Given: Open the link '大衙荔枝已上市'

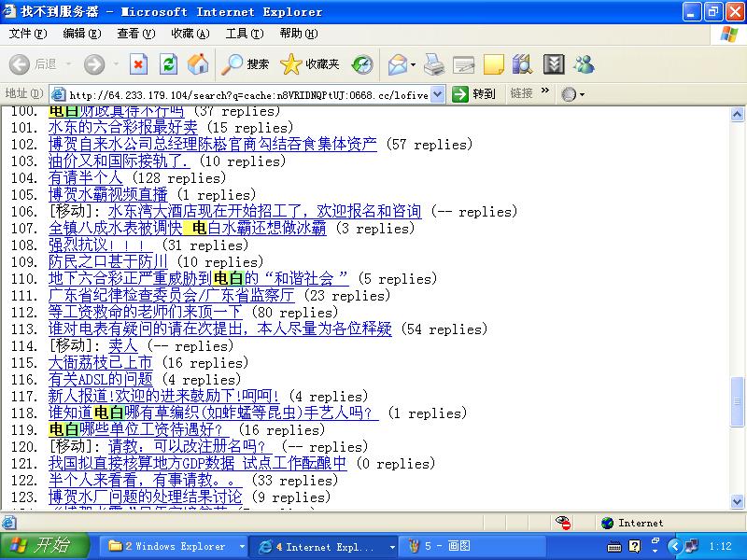Looking at the screenshot, I should (x=100, y=363).
